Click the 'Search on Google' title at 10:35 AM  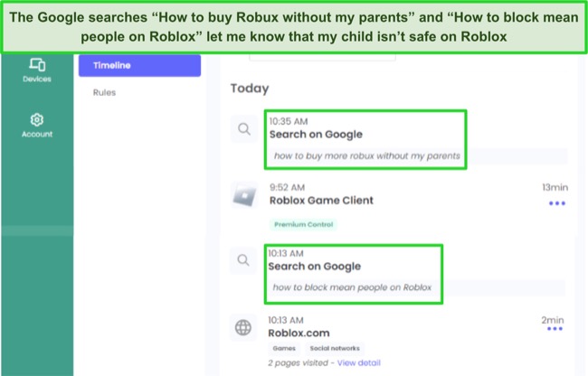pyautogui.click(x=316, y=135)
